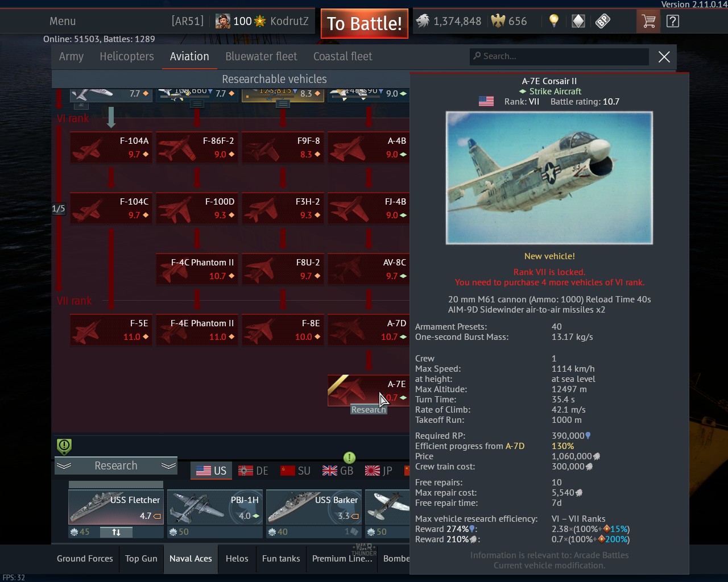Select the F3H-2 aircraft card

coord(283,209)
